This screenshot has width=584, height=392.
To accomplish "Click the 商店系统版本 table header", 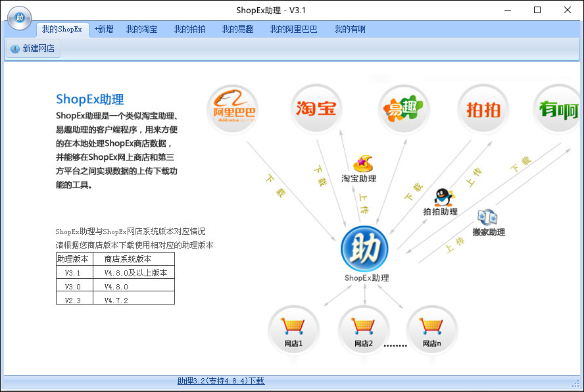I will [134, 259].
